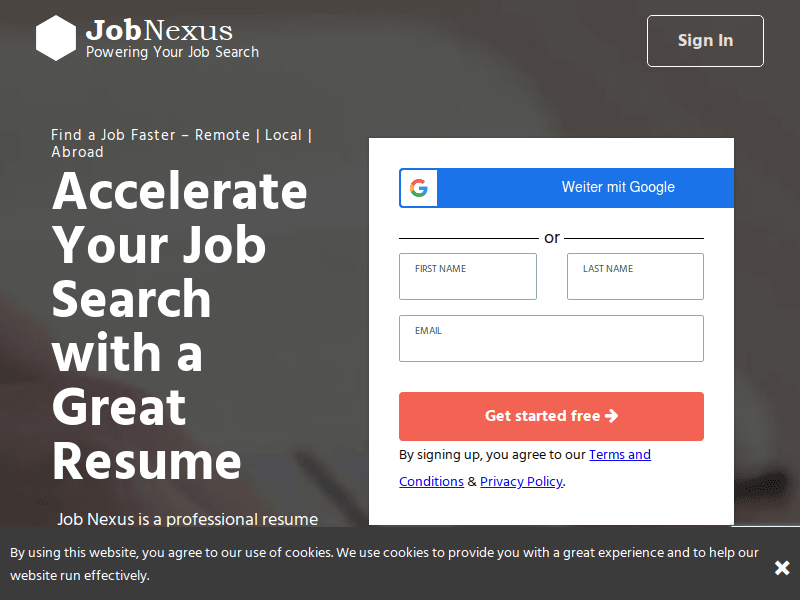This screenshot has height=600, width=800.
Task: Click the hexagonal JobNexus logo icon
Action: pyautogui.click(x=56, y=38)
